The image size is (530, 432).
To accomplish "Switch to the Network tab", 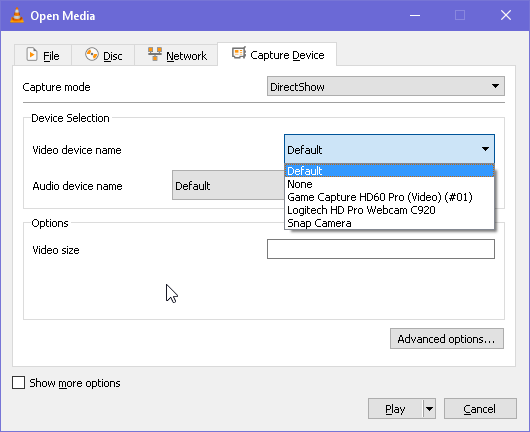I will (x=176, y=55).
